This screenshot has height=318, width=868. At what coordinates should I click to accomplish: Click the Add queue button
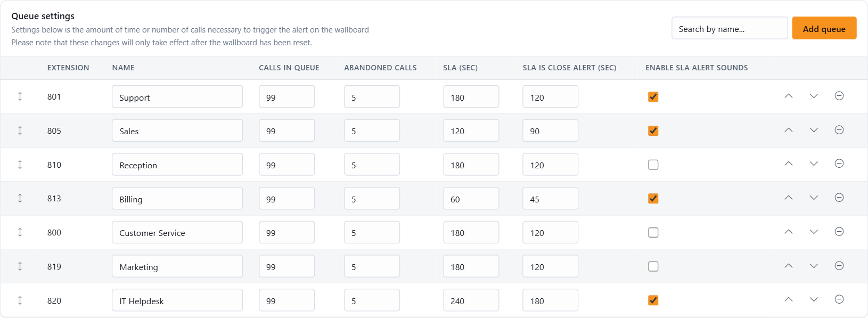824,28
